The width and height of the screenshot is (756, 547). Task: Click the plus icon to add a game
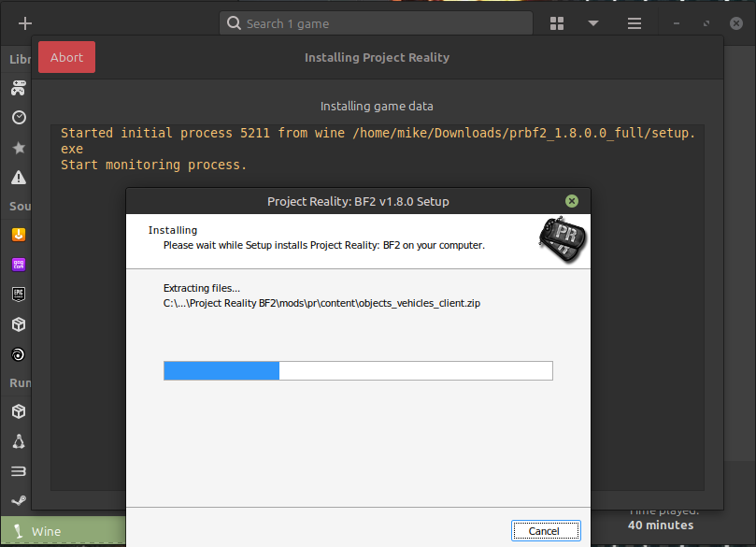coord(25,23)
